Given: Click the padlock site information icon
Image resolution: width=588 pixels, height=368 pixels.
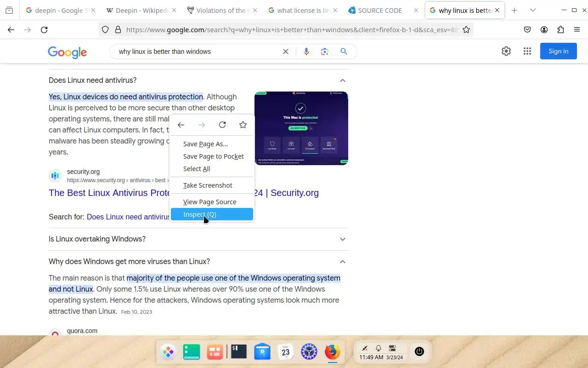Looking at the screenshot, I should (118, 29).
